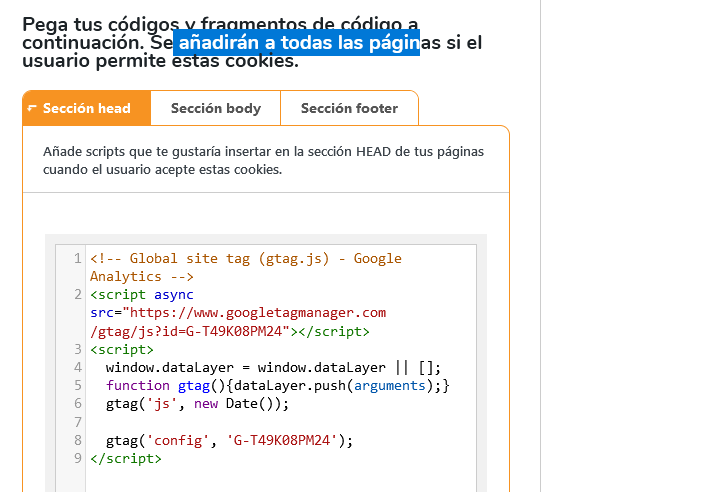
Task: Click line number 2 in code gutter
Action: 77,294
